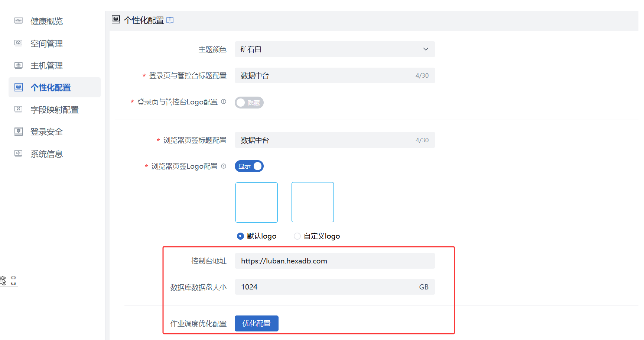644x340 pixels.
Task: Enable the 登录页与管控台Logo toggle switch
Action: [249, 103]
